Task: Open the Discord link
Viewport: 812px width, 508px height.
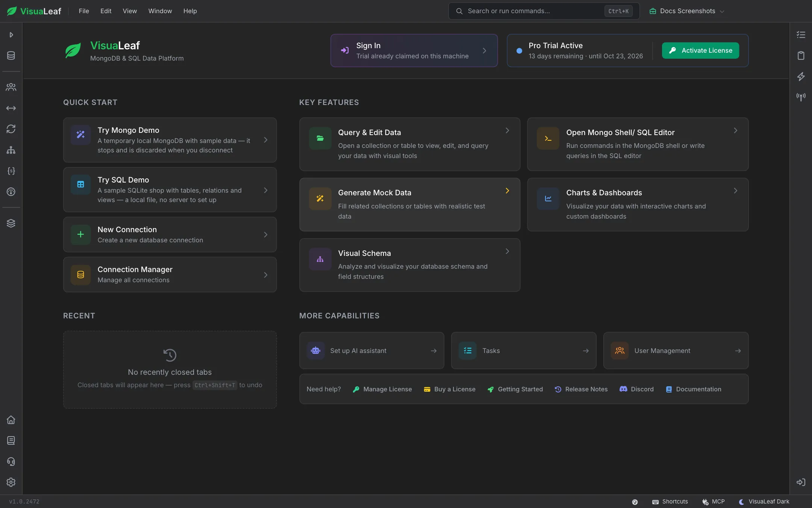Action: pos(636,389)
